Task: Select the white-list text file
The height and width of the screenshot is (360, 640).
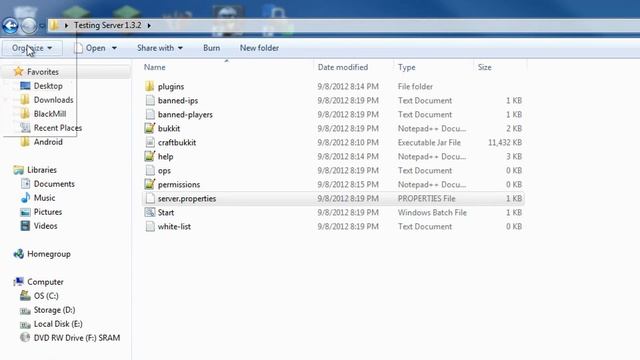Action: click(x=174, y=226)
